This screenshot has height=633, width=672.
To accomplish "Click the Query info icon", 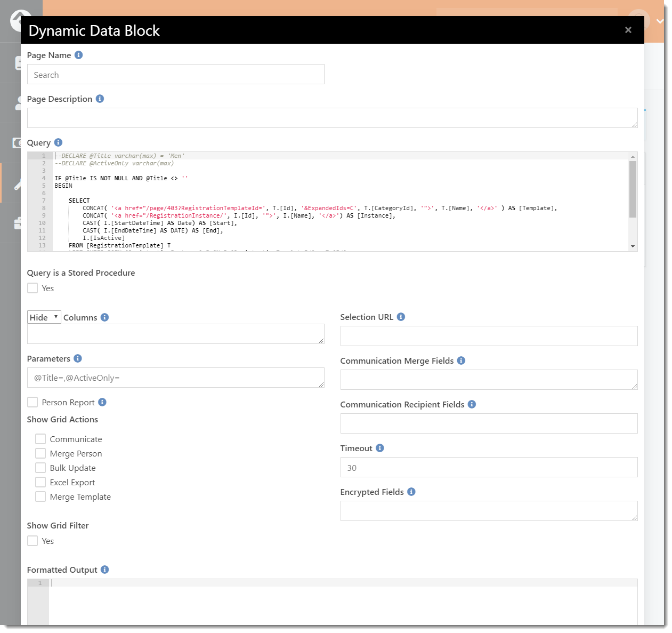I will [58, 142].
